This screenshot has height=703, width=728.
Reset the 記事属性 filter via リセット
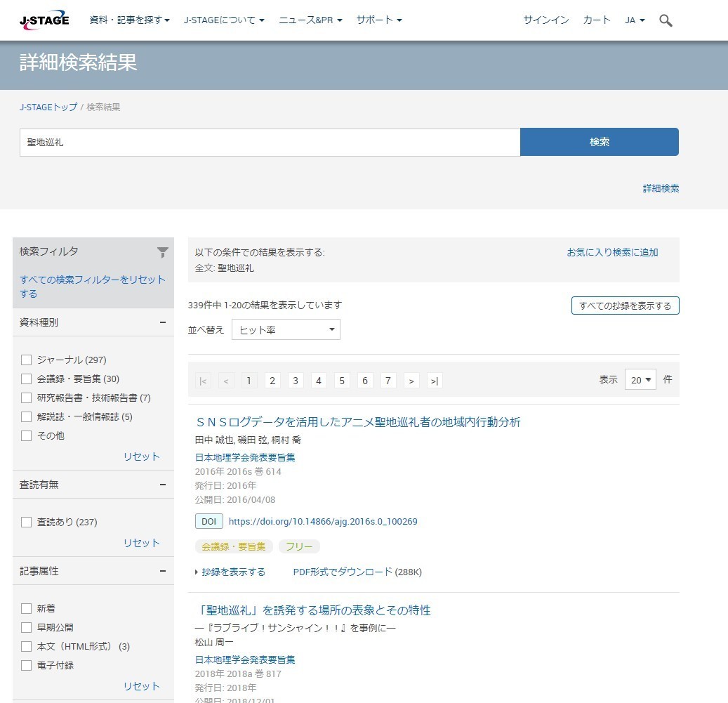141,686
